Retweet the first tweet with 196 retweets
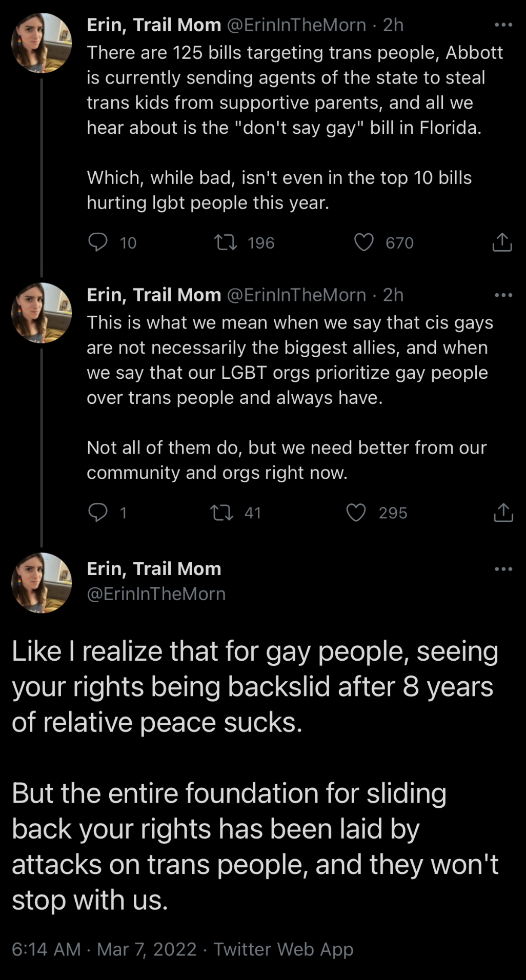This screenshot has height=980, width=526. [226, 242]
